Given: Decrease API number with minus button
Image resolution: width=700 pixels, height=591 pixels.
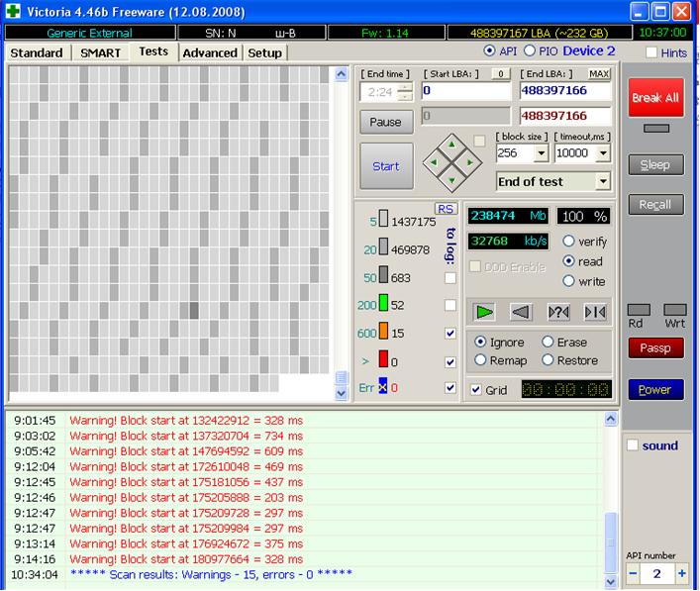Looking at the screenshot, I should (x=633, y=573).
